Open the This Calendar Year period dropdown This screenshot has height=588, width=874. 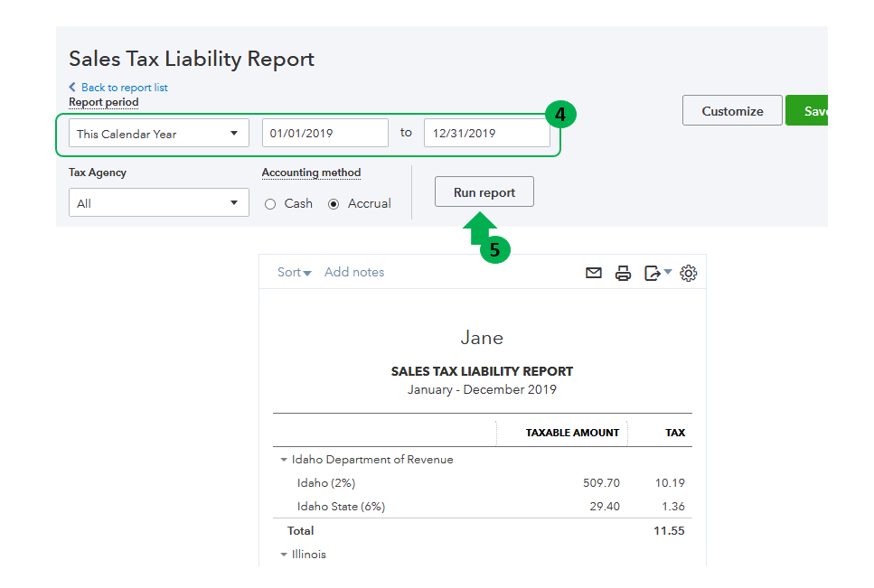pos(159,134)
